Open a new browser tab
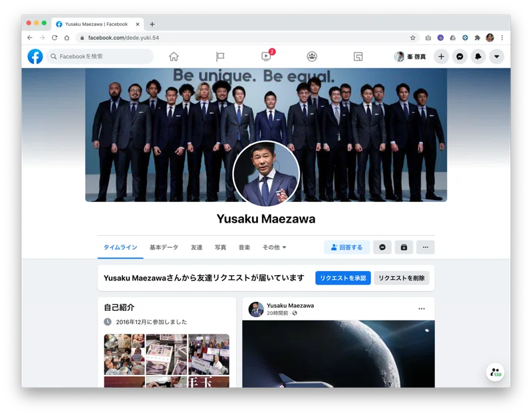This screenshot has width=532, height=416. tap(152, 24)
